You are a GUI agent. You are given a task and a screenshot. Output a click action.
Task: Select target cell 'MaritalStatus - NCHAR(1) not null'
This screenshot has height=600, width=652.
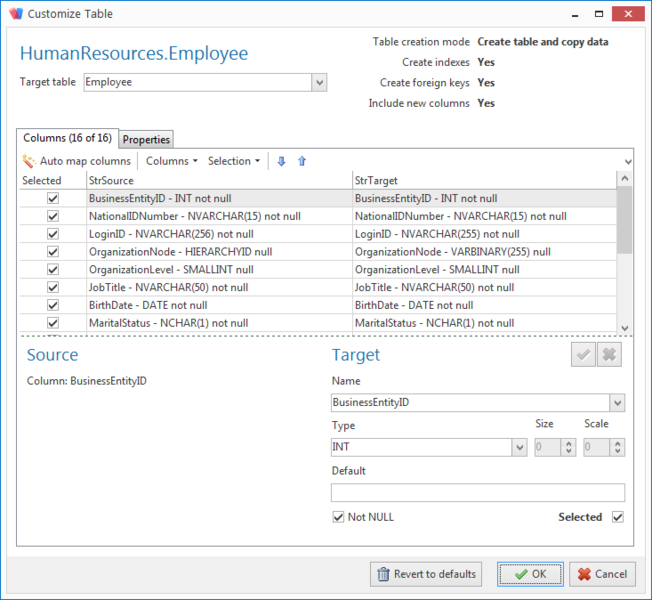pyautogui.click(x=484, y=323)
